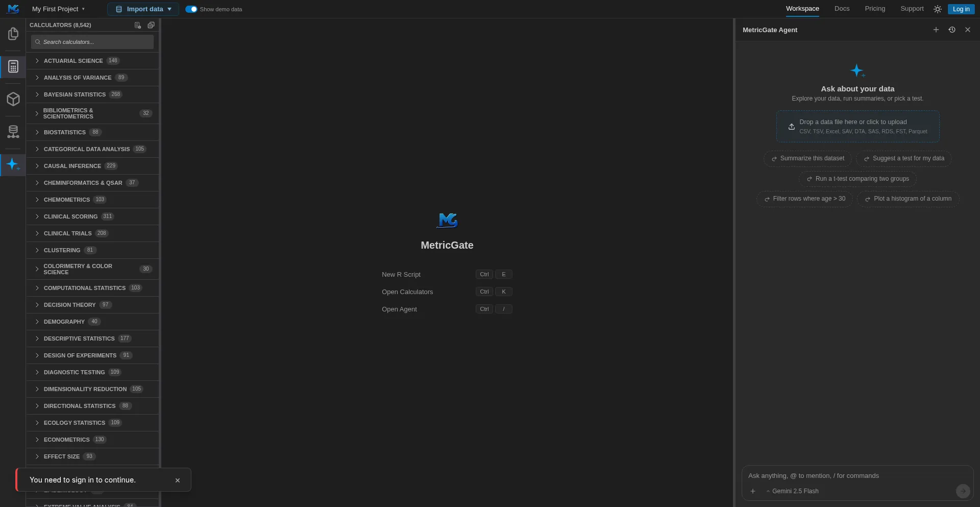Expand the Effect Size category

(x=92, y=456)
